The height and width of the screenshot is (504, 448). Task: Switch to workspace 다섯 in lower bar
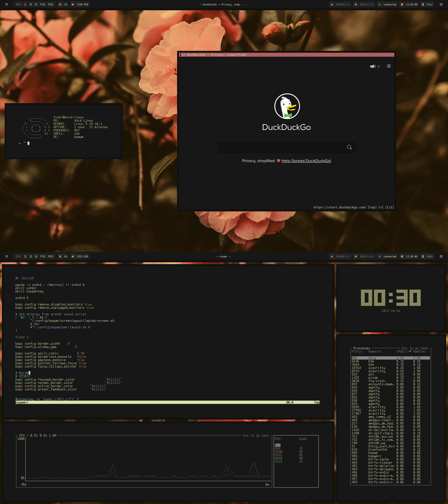click(42, 256)
